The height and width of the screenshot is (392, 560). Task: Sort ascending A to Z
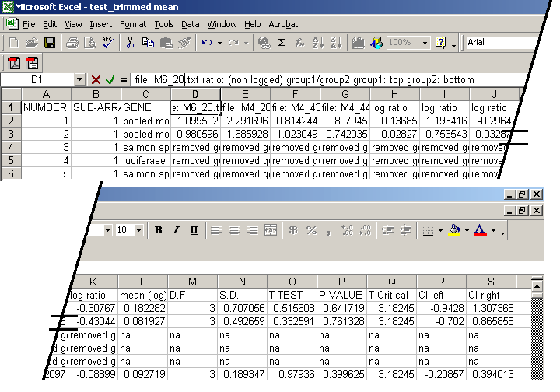pyautogui.click(x=317, y=43)
